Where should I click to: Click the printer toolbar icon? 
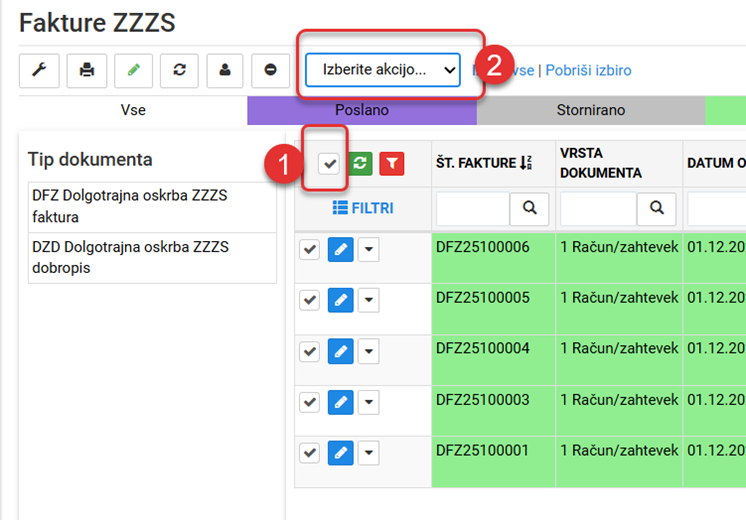(87, 70)
